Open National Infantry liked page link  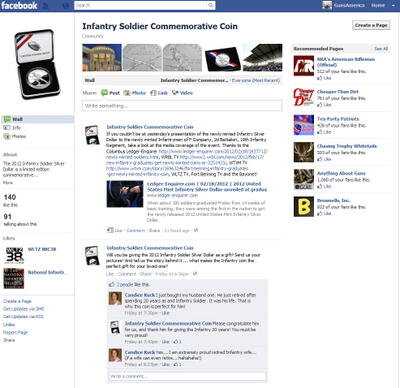(x=46, y=272)
